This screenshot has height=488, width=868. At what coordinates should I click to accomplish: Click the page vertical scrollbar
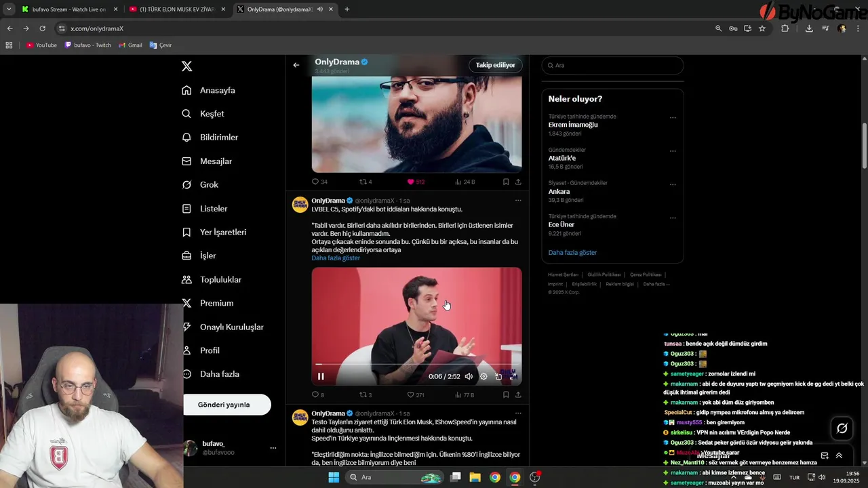tap(864, 146)
